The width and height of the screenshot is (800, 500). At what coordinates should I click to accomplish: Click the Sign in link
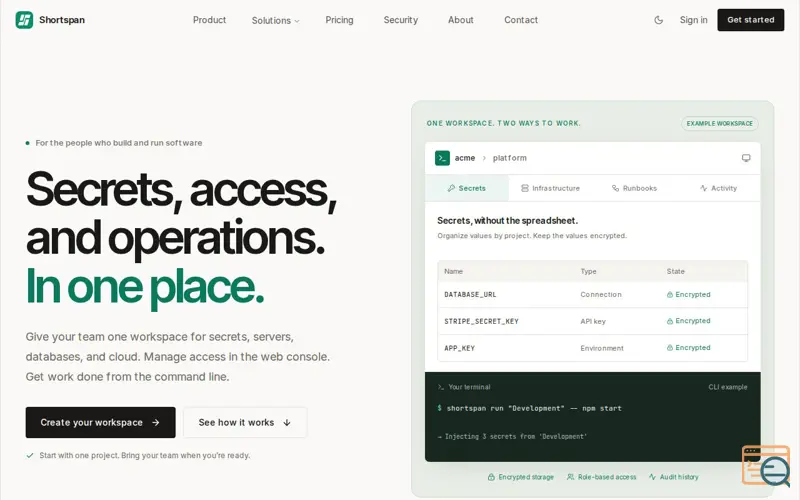(x=693, y=20)
